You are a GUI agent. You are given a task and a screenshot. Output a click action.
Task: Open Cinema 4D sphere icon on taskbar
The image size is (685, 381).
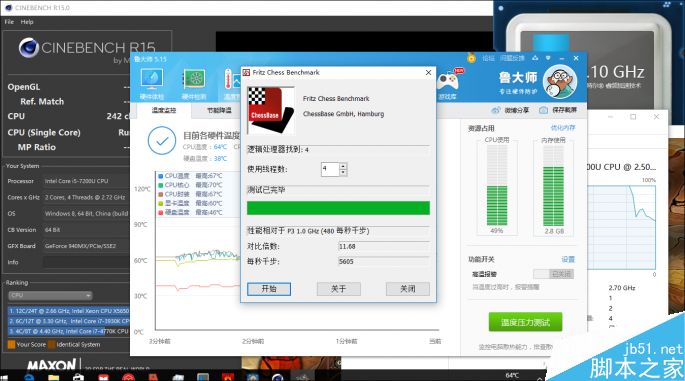(x=277, y=377)
